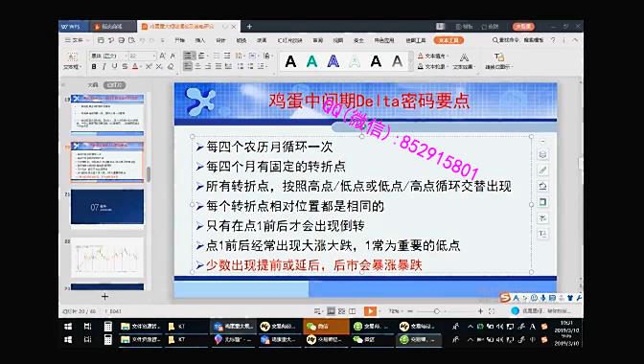Open the File menu button
The height and width of the screenshot is (364, 644).
click(x=75, y=40)
